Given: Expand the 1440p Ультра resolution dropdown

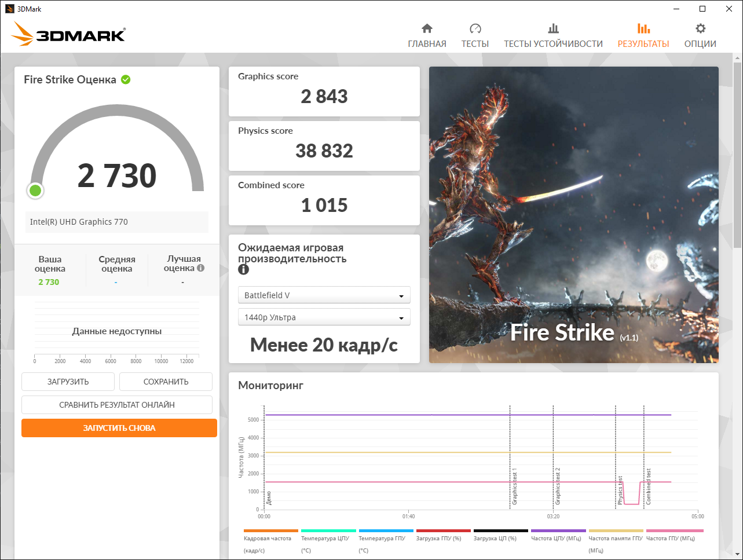Looking at the screenshot, I should tap(324, 317).
